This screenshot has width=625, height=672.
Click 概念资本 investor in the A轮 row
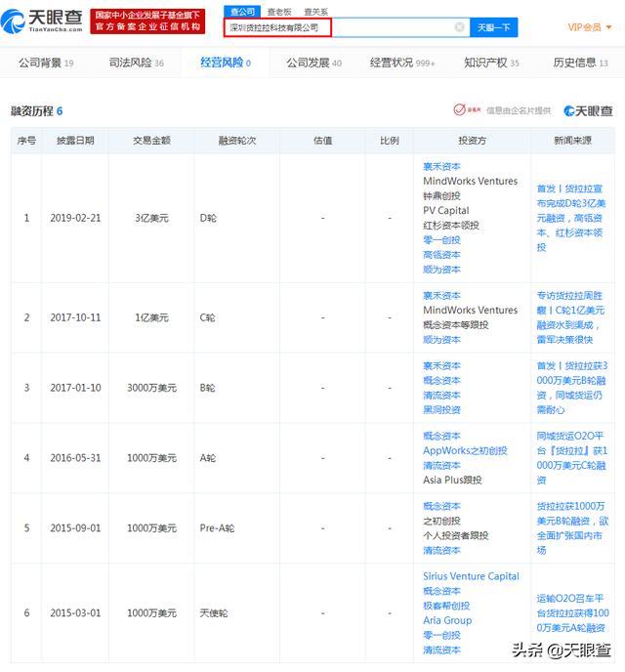pyautogui.click(x=441, y=436)
